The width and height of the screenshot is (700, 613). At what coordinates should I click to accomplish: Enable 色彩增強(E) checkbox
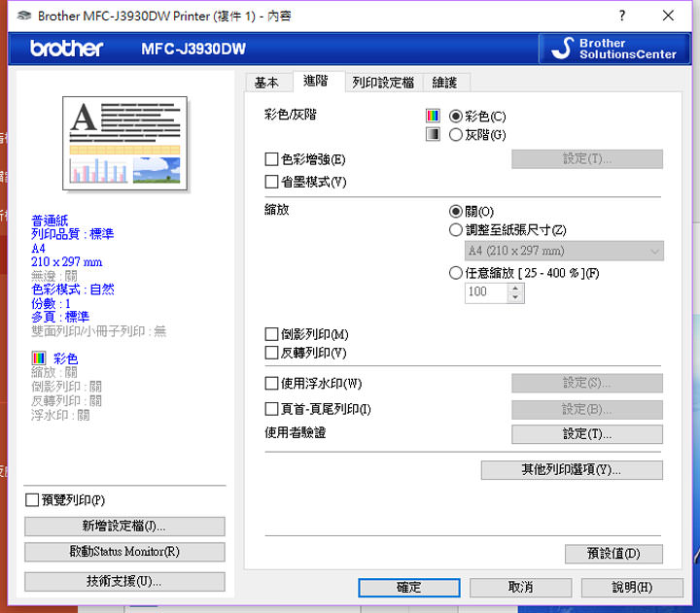tap(271, 159)
